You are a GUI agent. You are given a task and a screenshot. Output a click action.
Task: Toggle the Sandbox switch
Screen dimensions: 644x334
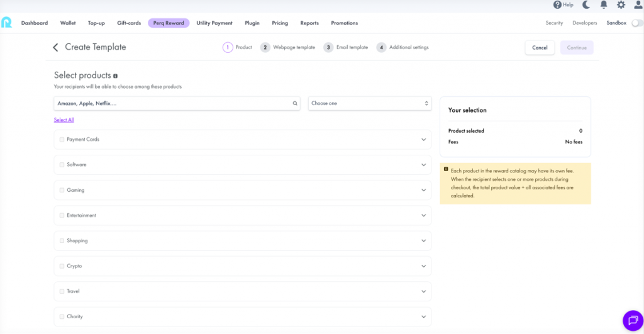[637, 23]
